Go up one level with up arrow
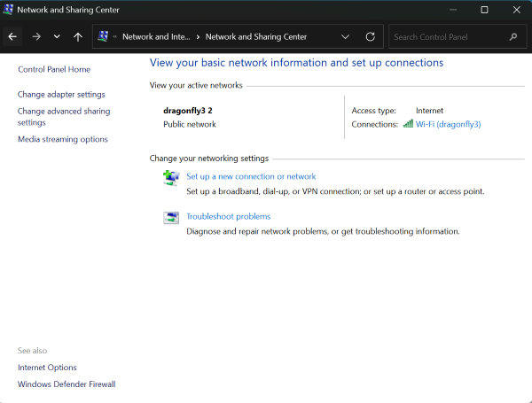 78,37
